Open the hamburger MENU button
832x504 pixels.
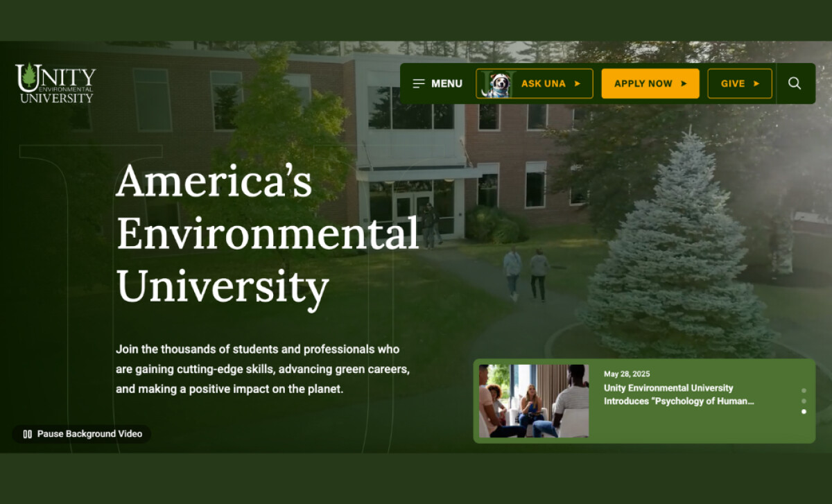(x=437, y=83)
